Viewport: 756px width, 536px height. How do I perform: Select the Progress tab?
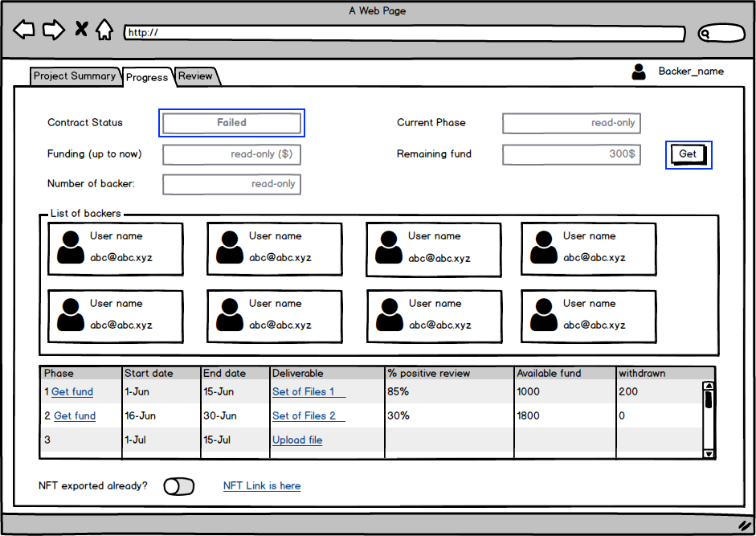click(x=147, y=77)
